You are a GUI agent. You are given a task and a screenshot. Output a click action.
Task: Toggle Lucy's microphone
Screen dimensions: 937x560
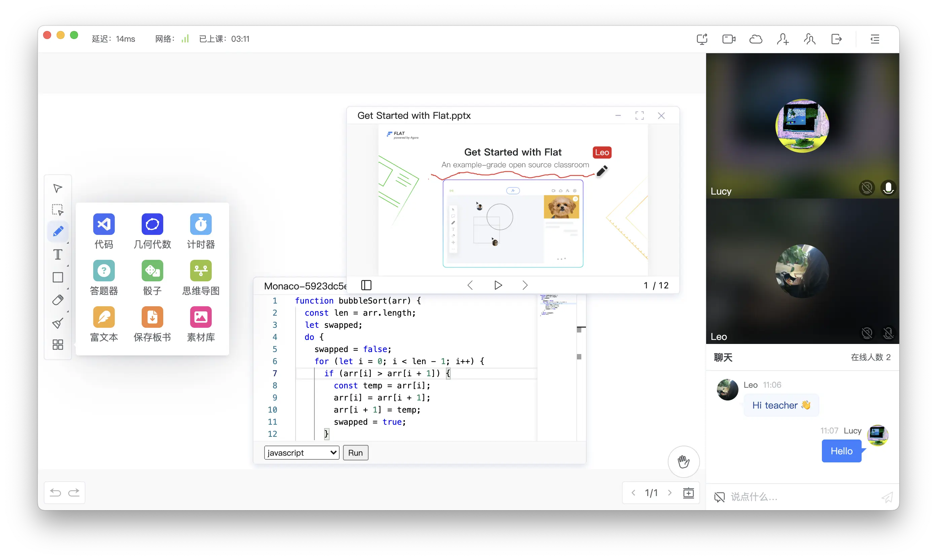click(888, 188)
